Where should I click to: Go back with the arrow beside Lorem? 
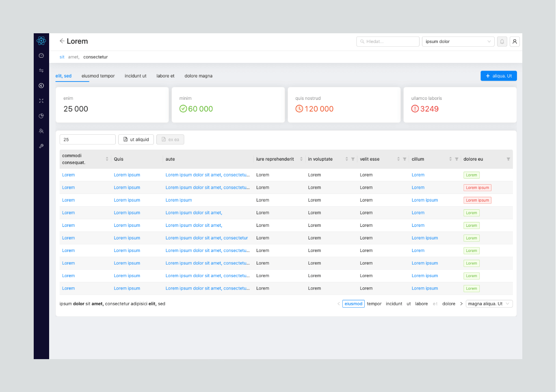click(x=62, y=41)
